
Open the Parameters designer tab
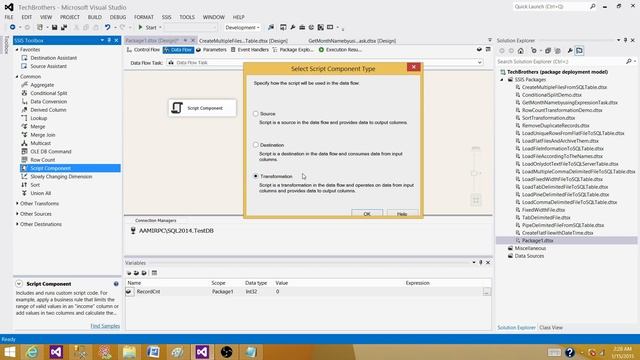coord(211,50)
